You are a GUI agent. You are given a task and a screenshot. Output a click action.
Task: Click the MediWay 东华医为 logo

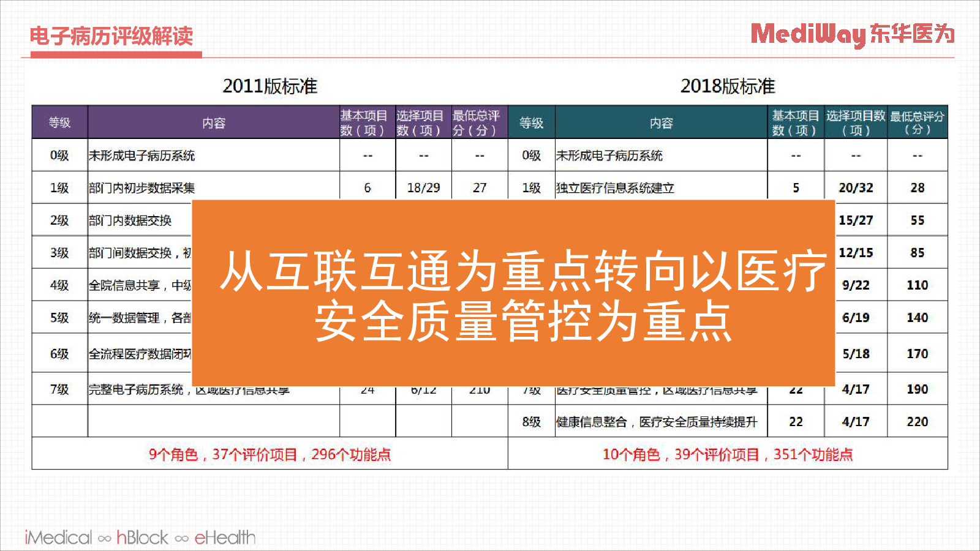[853, 34]
